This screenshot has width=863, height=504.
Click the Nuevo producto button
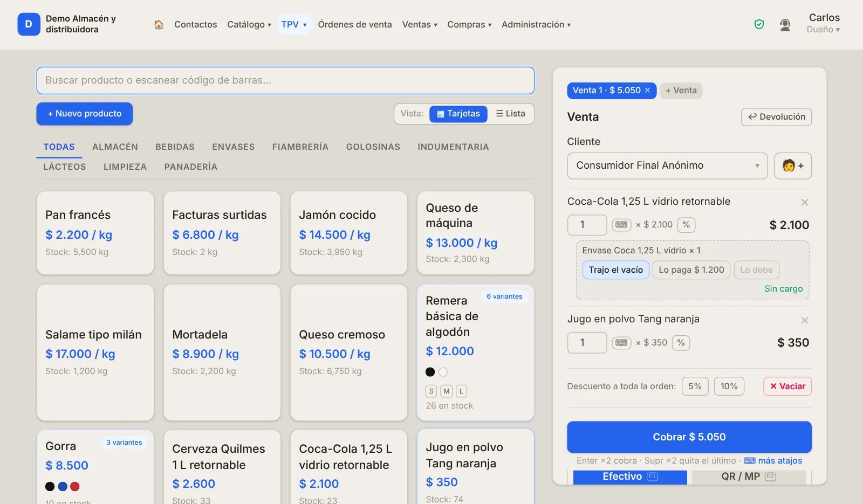tap(85, 114)
